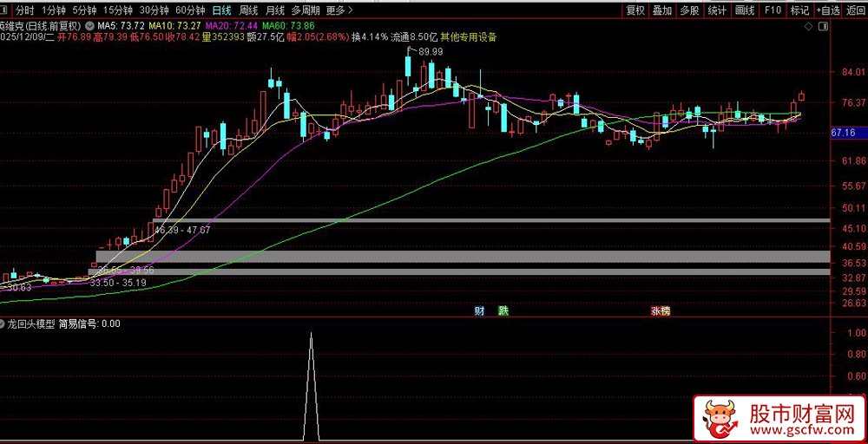Click the 返回 back button
Screen dimensions: 868x444
(855, 10)
